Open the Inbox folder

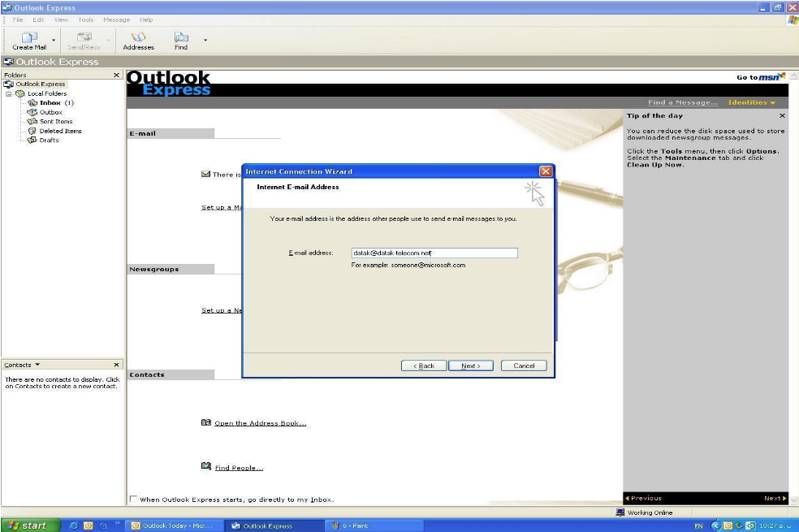click(x=50, y=103)
